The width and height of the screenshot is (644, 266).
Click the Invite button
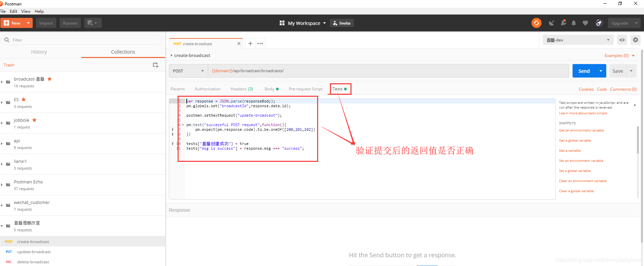342,23
